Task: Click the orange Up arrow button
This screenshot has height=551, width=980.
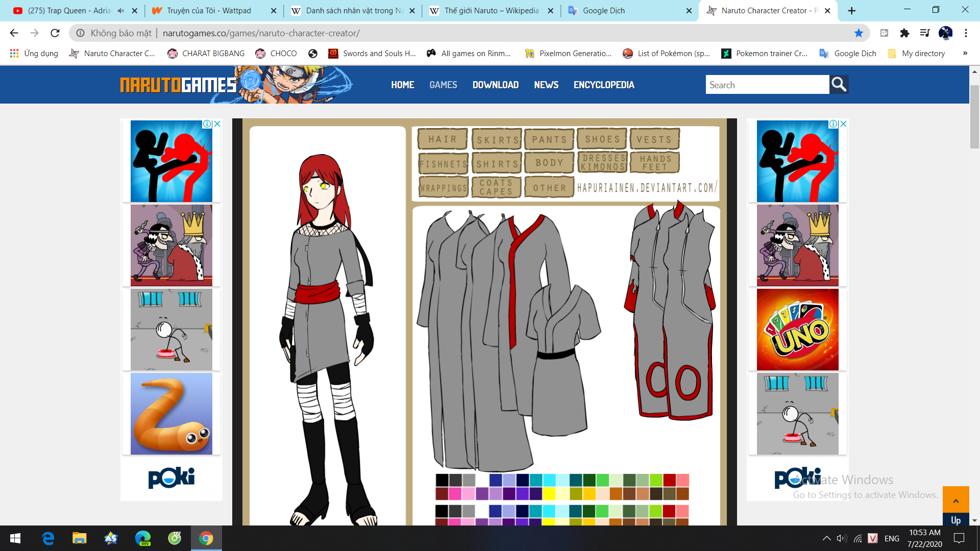Action: pyautogui.click(x=955, y=501)
